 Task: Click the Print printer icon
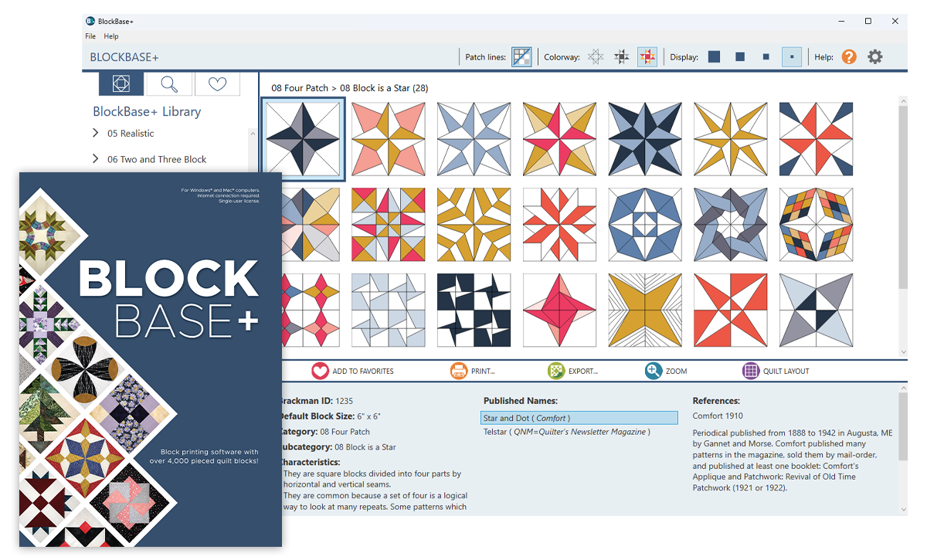pyautogui.click(x=459, y=371)
